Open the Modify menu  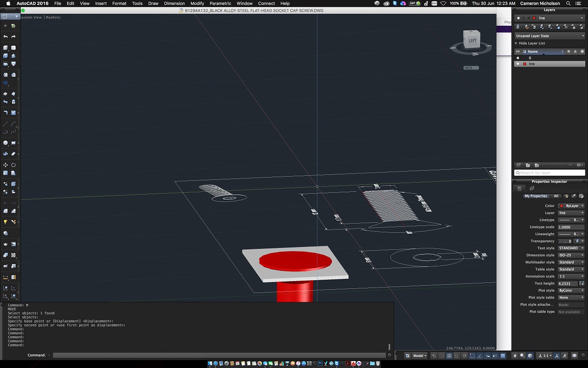pos(197,3)
